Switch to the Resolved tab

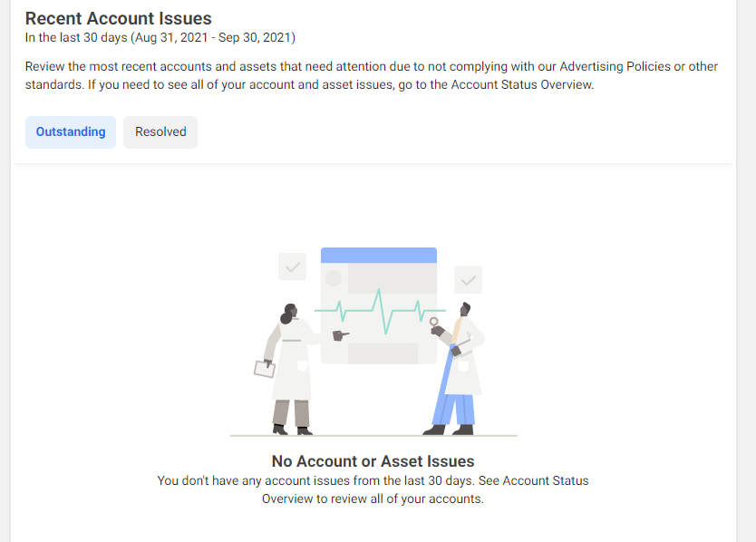[x=160, y=132]
